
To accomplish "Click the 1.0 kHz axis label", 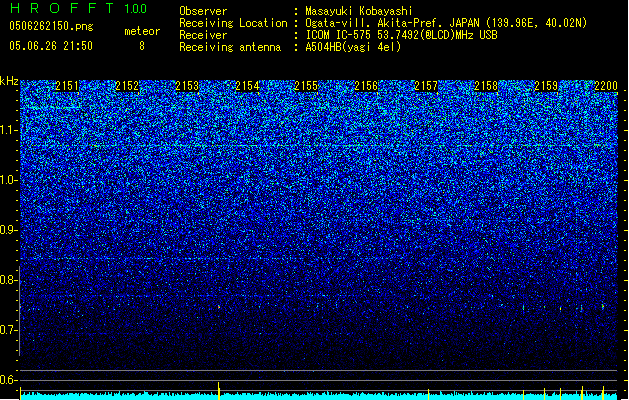I will coord(8,181).
